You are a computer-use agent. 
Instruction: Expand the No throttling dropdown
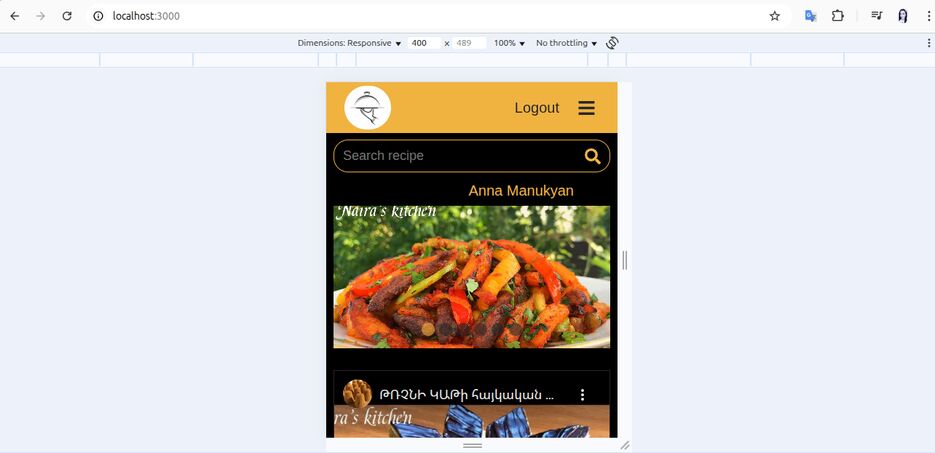click(x=566, y=43)
